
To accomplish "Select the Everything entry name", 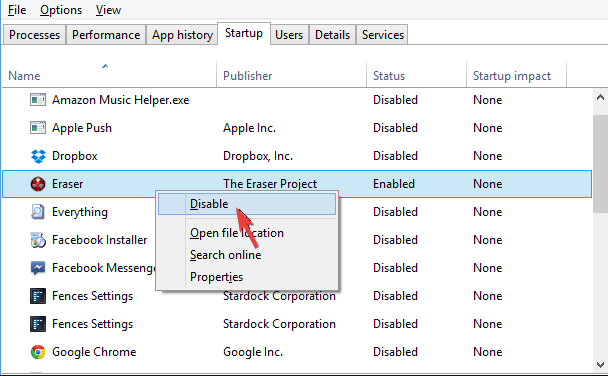I will (80, 212).
